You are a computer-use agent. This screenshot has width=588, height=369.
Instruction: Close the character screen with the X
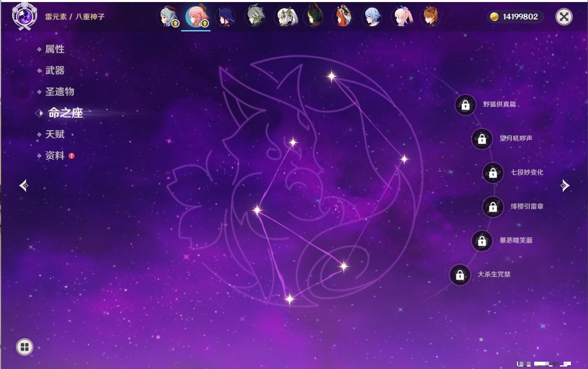[564, 17]
